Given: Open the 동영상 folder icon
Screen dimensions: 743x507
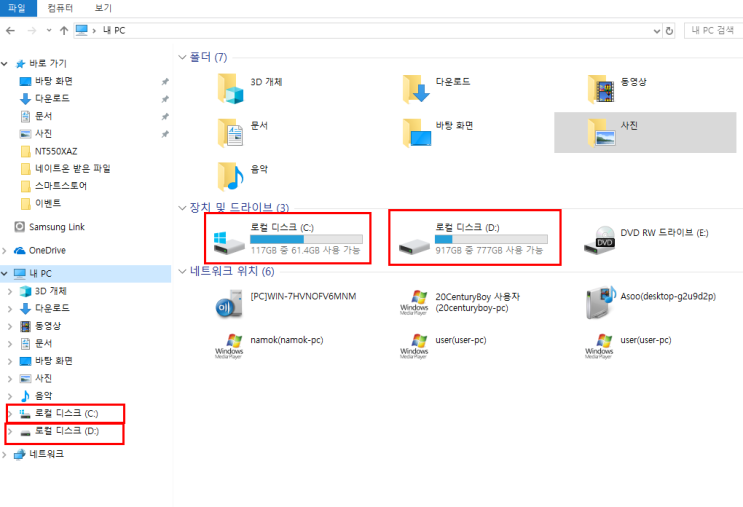Looking at the screenshot, I should pos(601,89).
